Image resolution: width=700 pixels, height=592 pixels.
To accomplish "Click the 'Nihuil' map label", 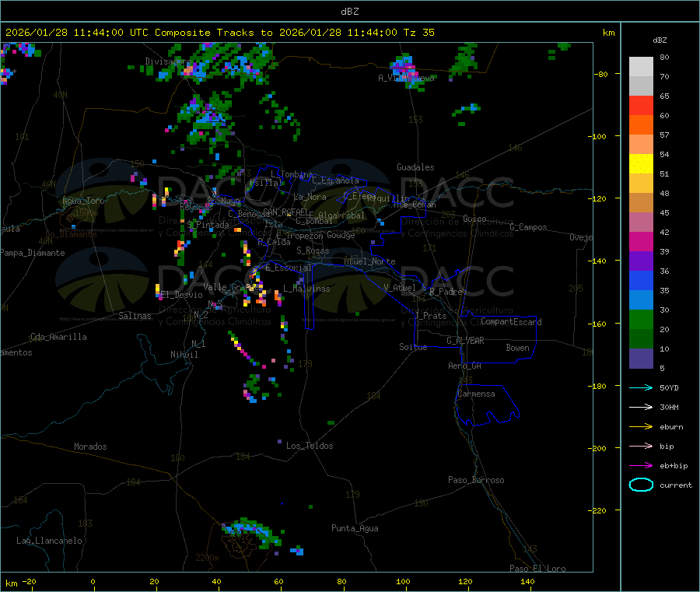I will 184,355.
